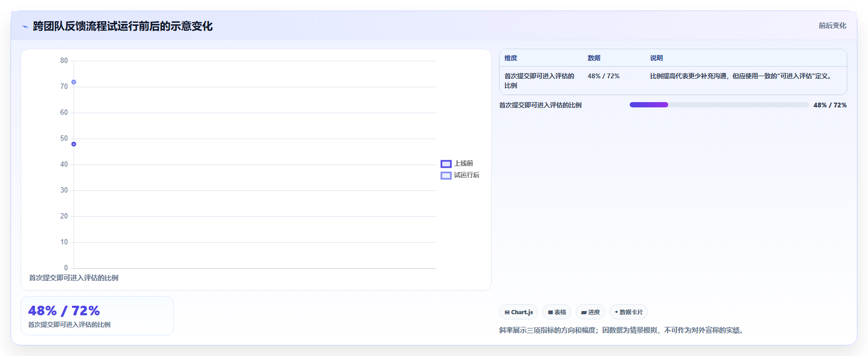
Task: Toggle the 试运行后 legend entry
Action: pyautogui.click(x=460, y=175)
